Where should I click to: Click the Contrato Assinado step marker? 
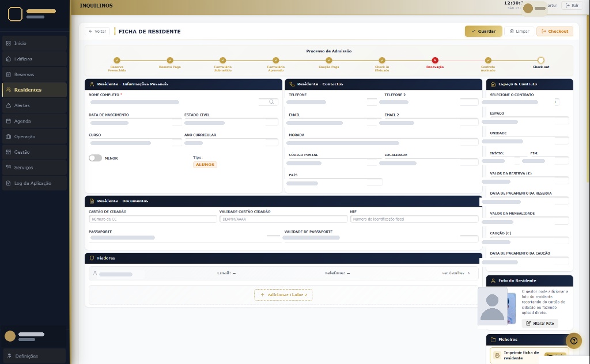(x=488, y=60)
